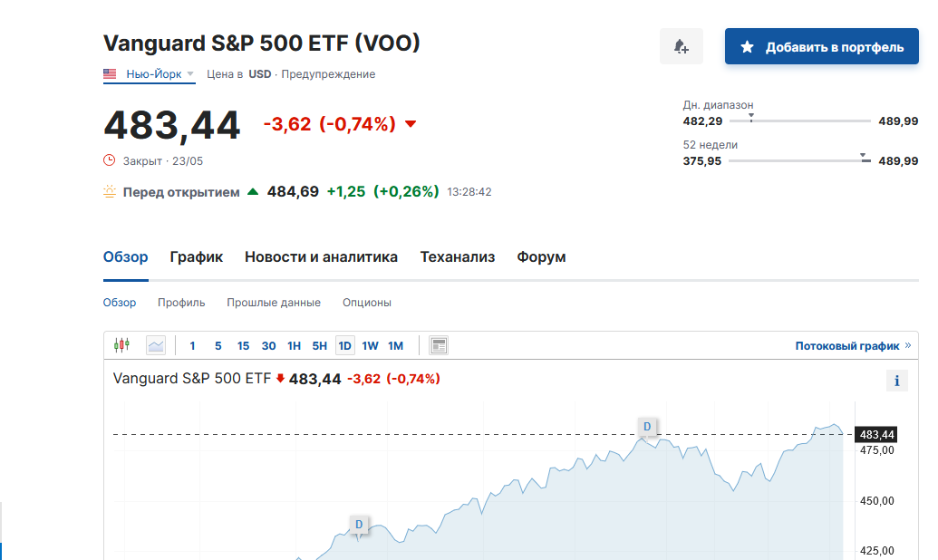938x560 pixels.
Task: Switch chart to candlestick view
Action: tap(122, 345)
